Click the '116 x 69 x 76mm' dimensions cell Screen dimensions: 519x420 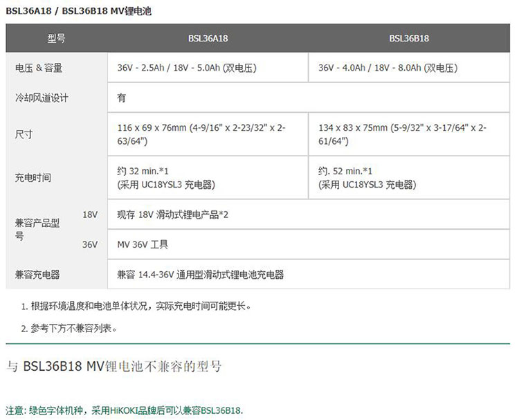tap(208, 134)
